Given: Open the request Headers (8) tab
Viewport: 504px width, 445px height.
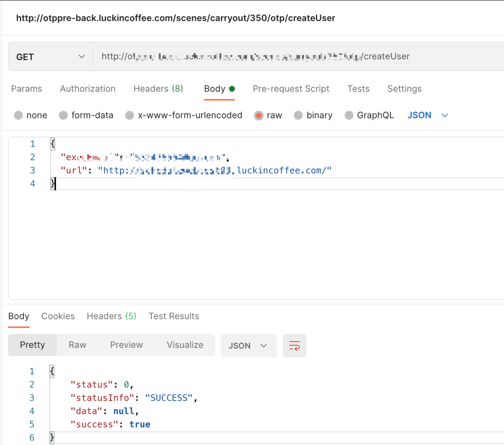Looking at the screenshot, I should point(158,89).
